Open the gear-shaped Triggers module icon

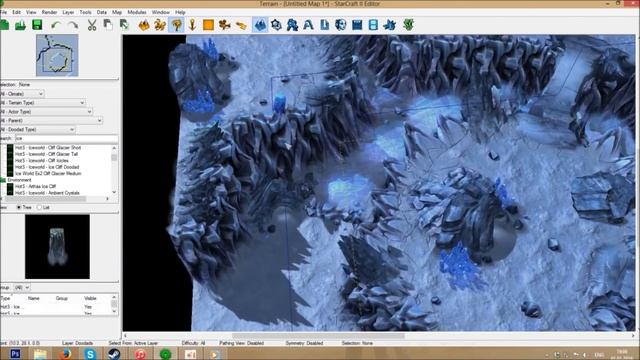[x=276, y=25]
